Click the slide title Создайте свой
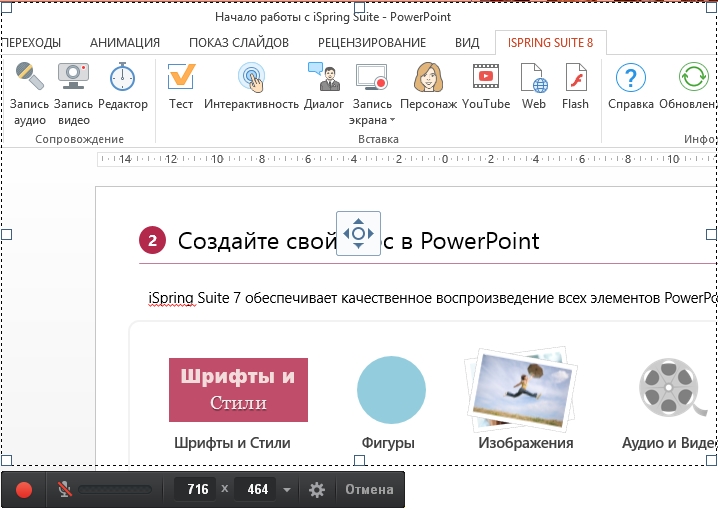 tap(257, 241)
